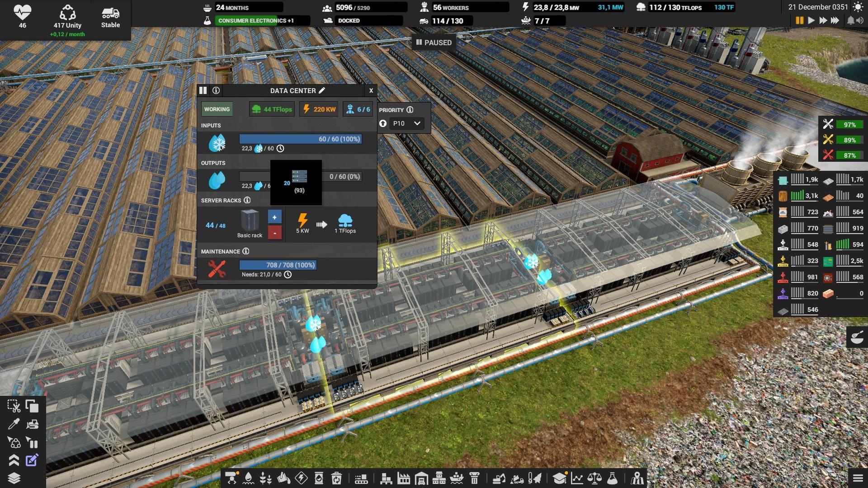The height and width of the screenshot is (488, 868).
Task: Open the P10 priority dropdown
Action: [x=406, y=123]
